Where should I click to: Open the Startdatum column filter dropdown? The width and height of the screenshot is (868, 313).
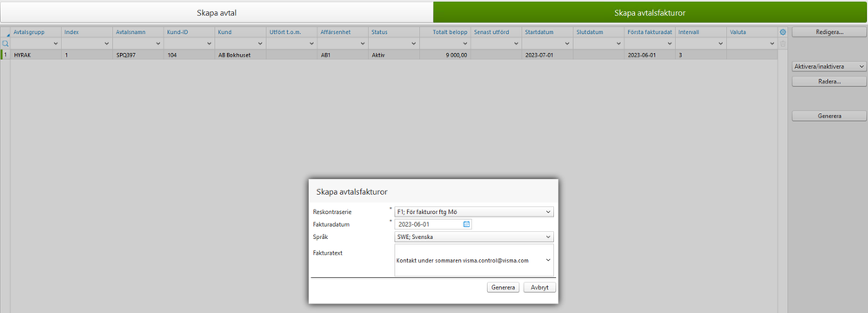(x=567, y=43)
